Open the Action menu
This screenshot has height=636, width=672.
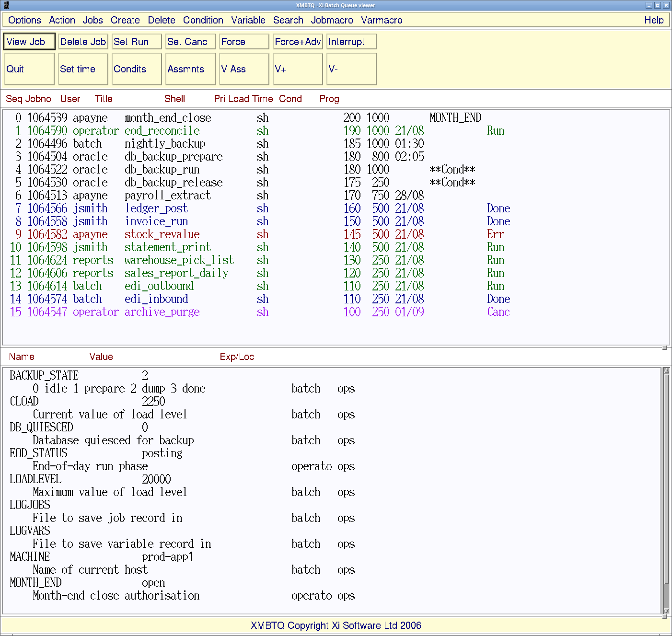[62, 20]
